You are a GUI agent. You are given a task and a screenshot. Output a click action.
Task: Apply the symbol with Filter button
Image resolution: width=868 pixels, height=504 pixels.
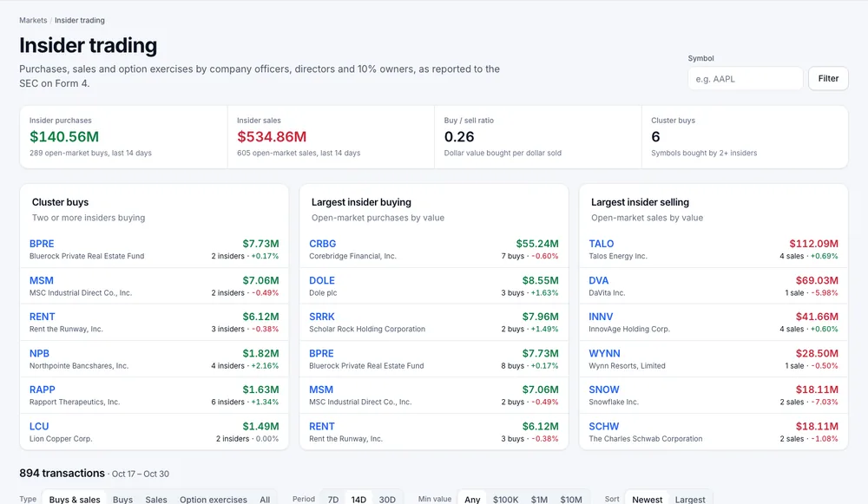coord(828,79)
